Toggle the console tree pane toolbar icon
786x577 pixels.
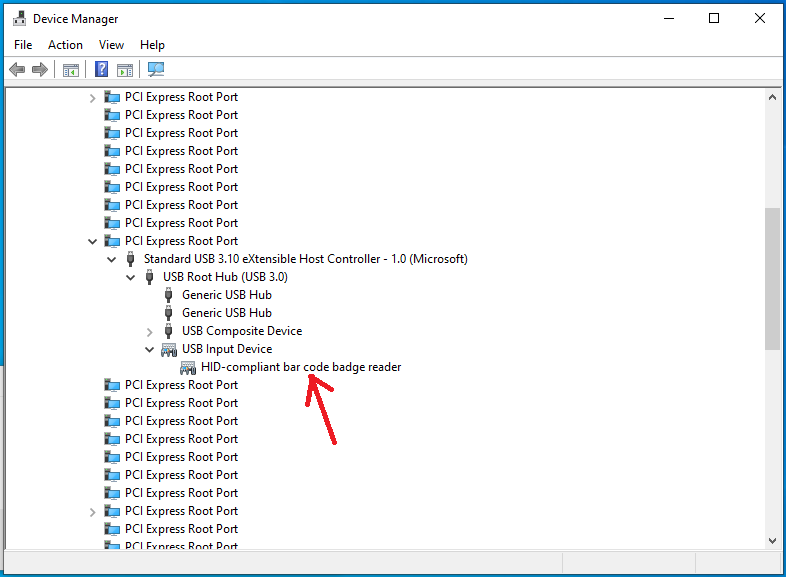click(x=71, y=70)
